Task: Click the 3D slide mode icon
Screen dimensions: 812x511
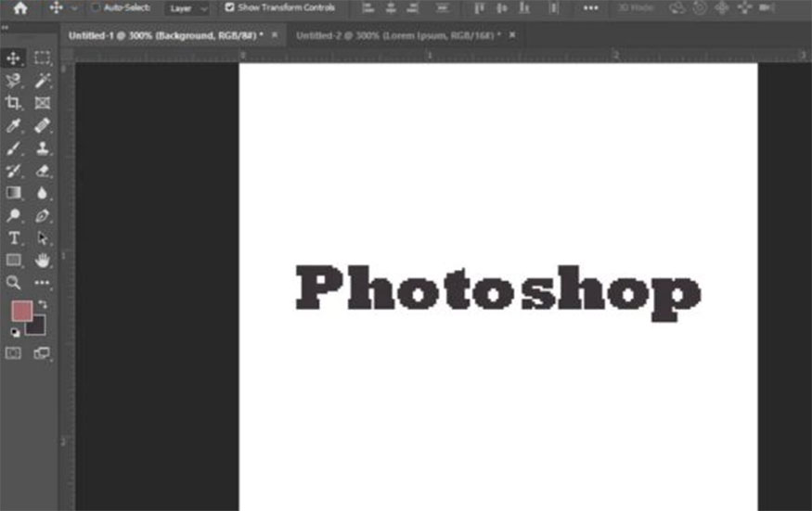Action: [x=744, y=7]
